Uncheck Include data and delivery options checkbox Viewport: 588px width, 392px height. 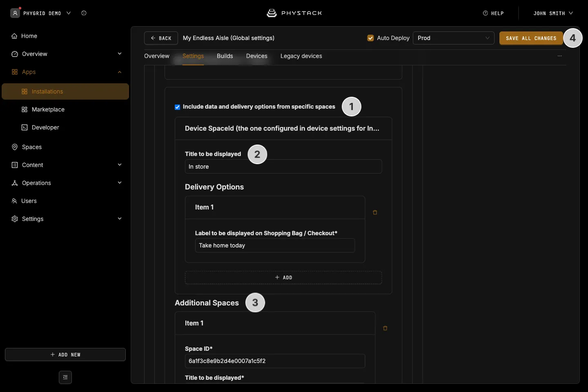pos(178,107)
